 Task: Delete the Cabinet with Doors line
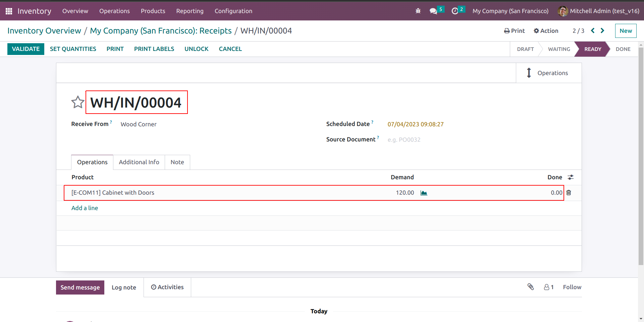569,193
